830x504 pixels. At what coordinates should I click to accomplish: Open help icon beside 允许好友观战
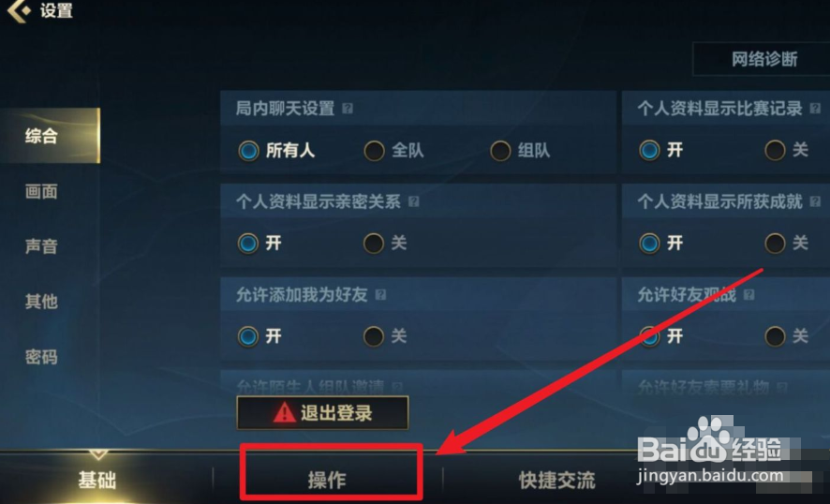coord(748,294)
